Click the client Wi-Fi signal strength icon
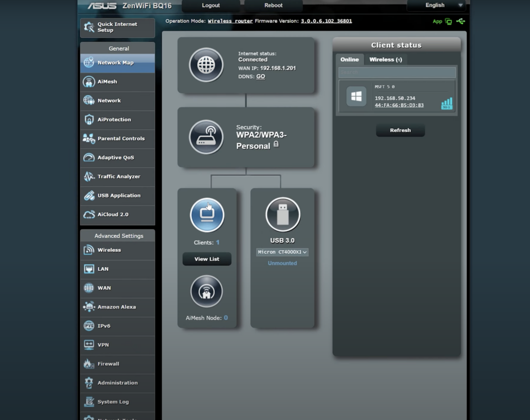Image resolution: width=530 pixels, height=420 pixels. 447,103
